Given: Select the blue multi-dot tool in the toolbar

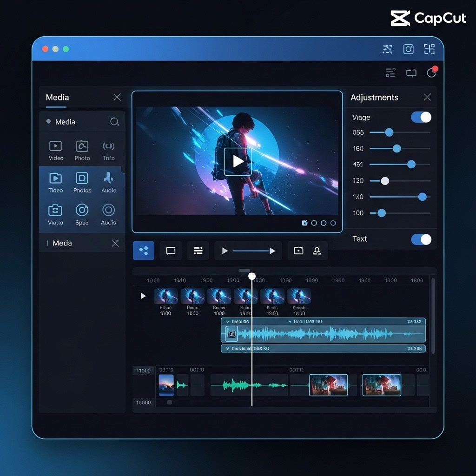Looking at the screenshot, I should pos(143,251).
